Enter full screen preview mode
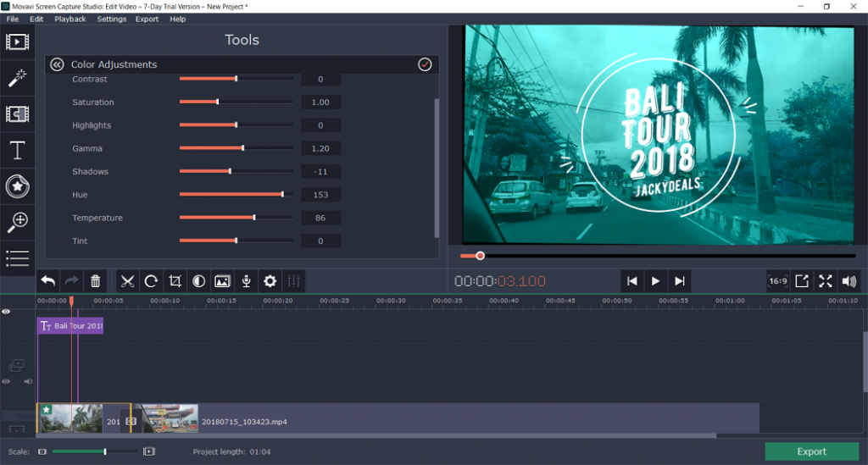 point(826,281)
